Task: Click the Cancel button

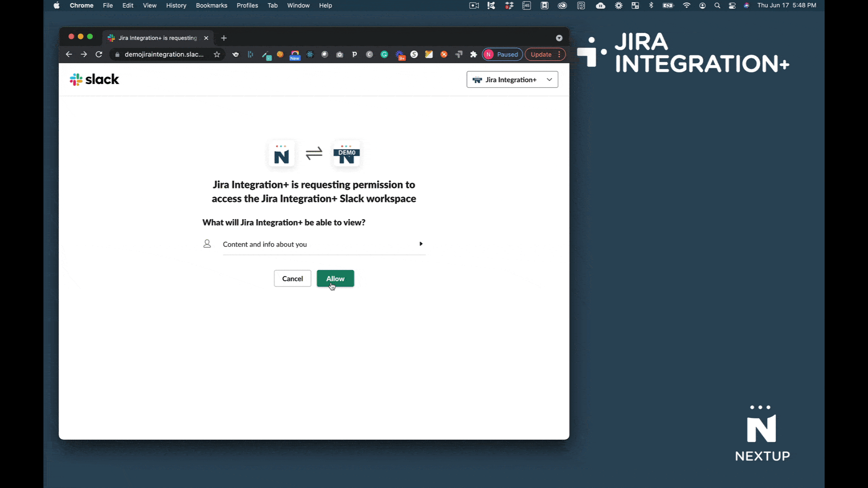Action: point(292,278)
